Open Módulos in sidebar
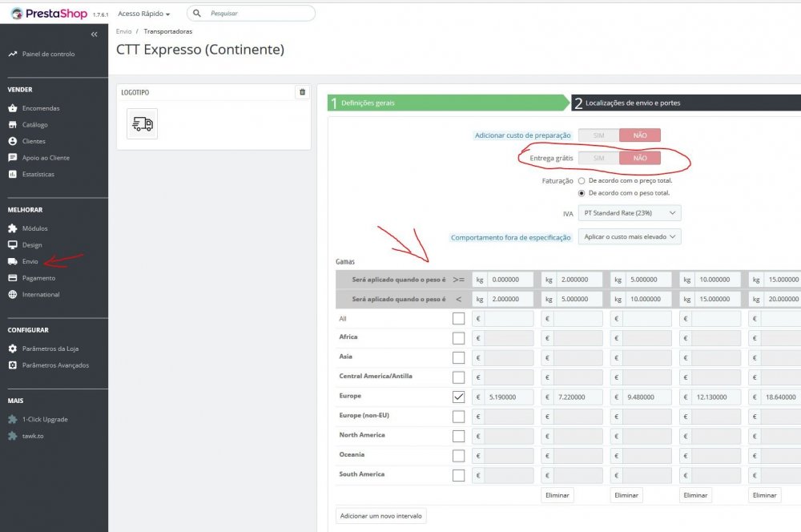 pos(34,228)
